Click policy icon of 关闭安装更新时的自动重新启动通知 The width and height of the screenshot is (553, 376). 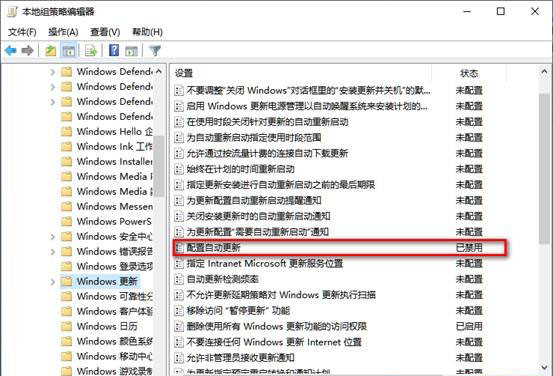coord(179,216)
